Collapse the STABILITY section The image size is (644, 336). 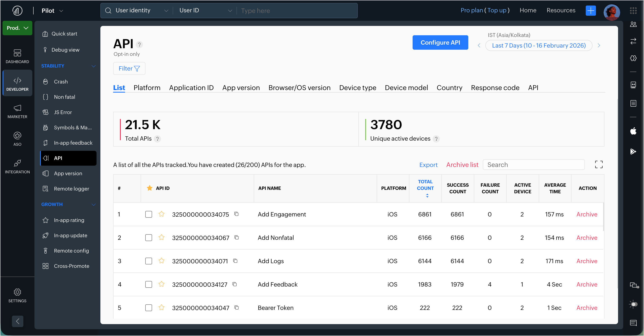(93, 66)
